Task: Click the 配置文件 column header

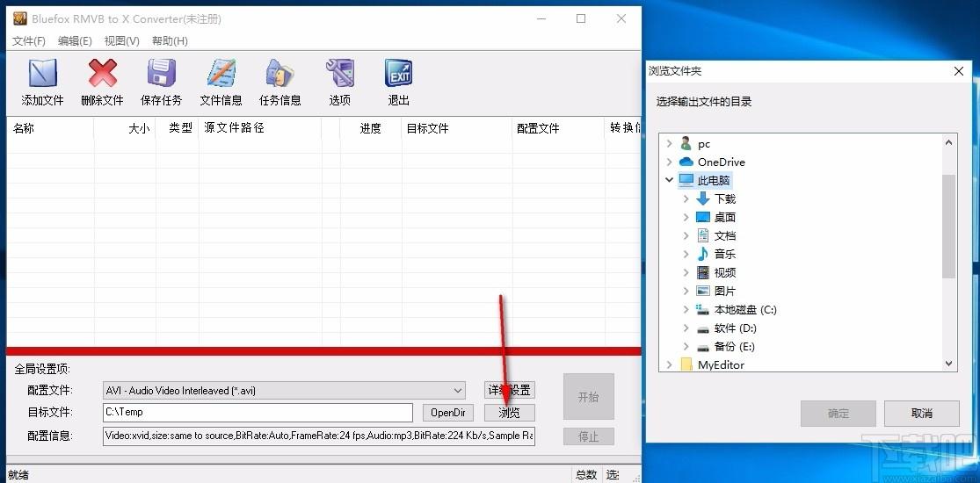Action: click(558, 128)
